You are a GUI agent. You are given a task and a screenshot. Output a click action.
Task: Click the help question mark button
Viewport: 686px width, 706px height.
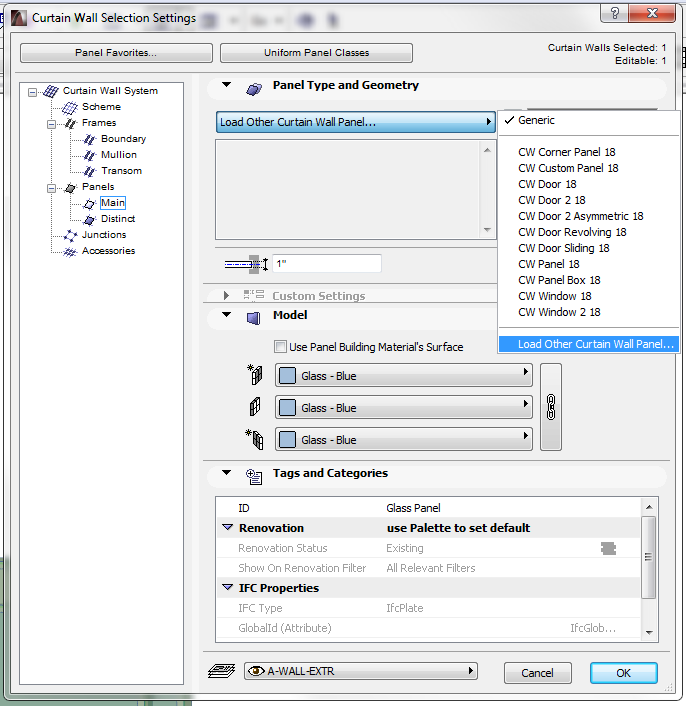615,13
